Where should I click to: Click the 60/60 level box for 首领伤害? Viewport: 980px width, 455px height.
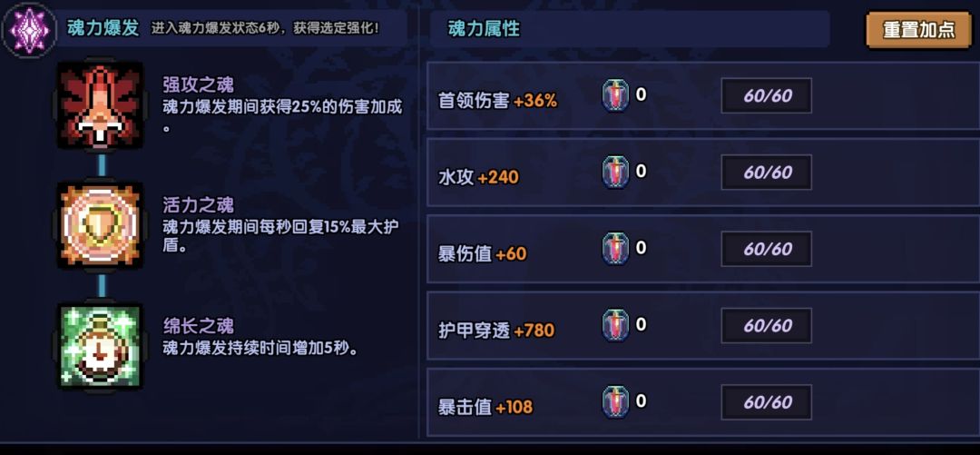coord(767,96)
